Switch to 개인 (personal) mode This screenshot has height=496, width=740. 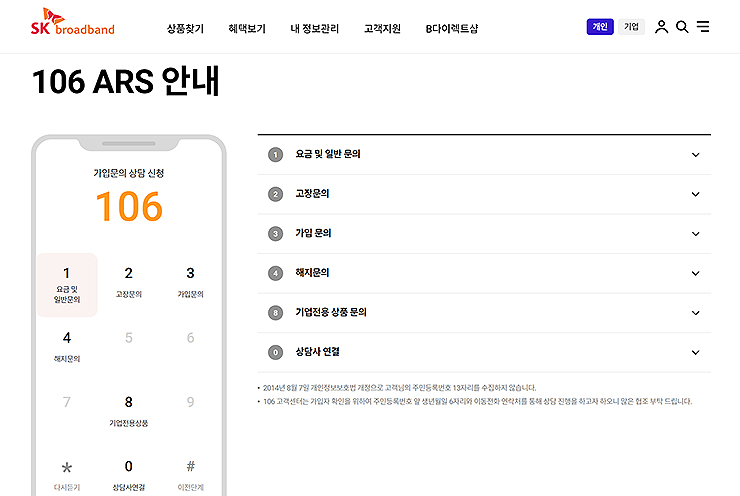[600, 27]
